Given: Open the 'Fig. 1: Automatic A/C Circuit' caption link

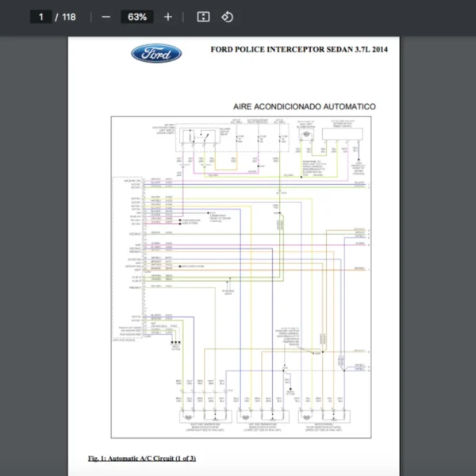Looking at the screenshot, I should click(x=142, y=459).
